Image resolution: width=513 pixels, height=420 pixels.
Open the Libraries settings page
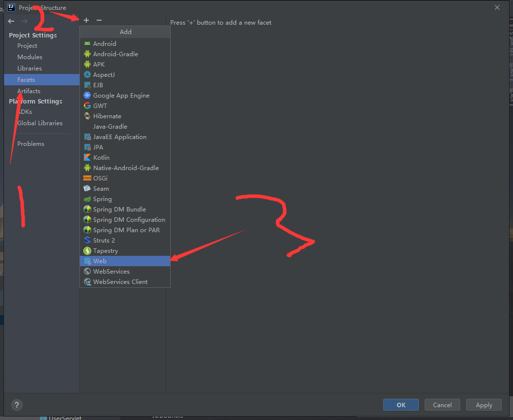pos(41,69)
